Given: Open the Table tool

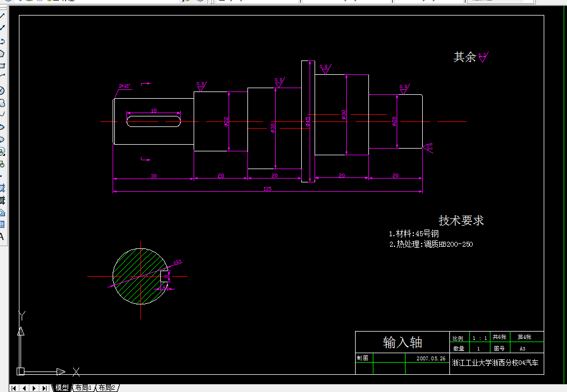Looking at the screenshot, I should [x=2, y=225].
